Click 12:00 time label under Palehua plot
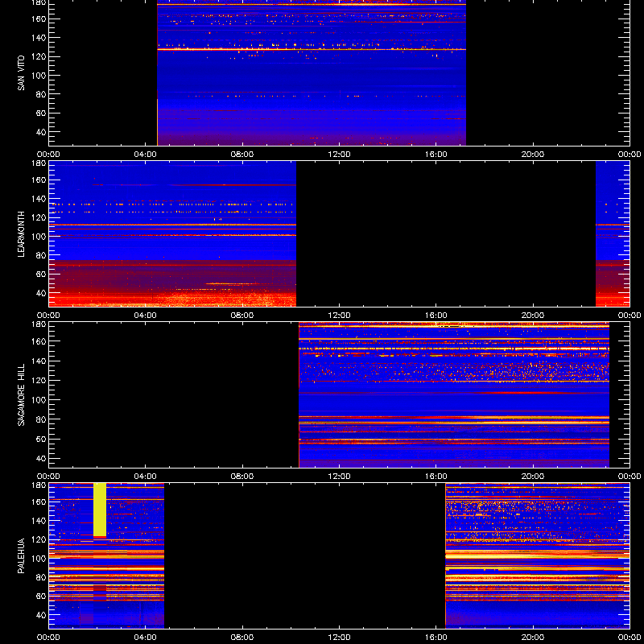 [339, 638]
